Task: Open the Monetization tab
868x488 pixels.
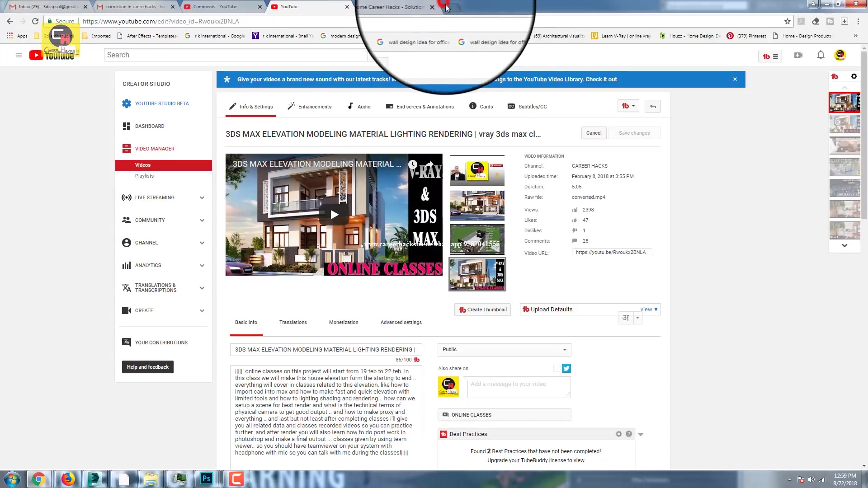Action: pyautogui.click(x=344, y=322)
